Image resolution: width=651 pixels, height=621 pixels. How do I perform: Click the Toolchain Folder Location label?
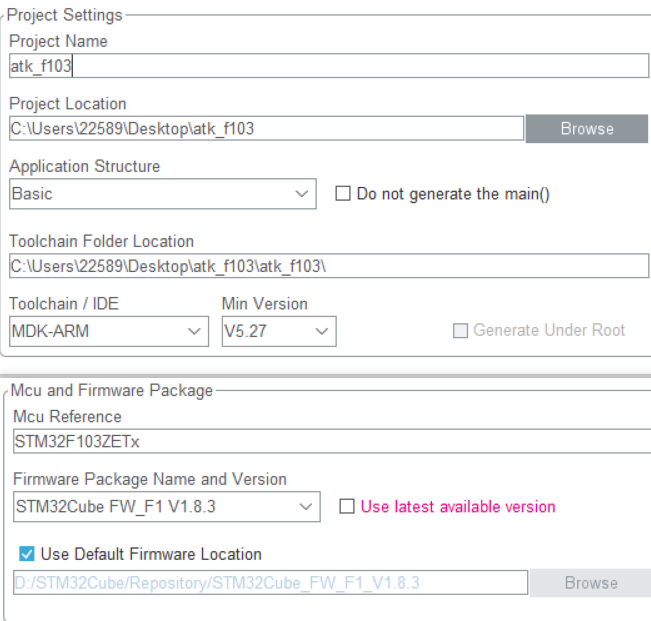[x=102, y=241]
